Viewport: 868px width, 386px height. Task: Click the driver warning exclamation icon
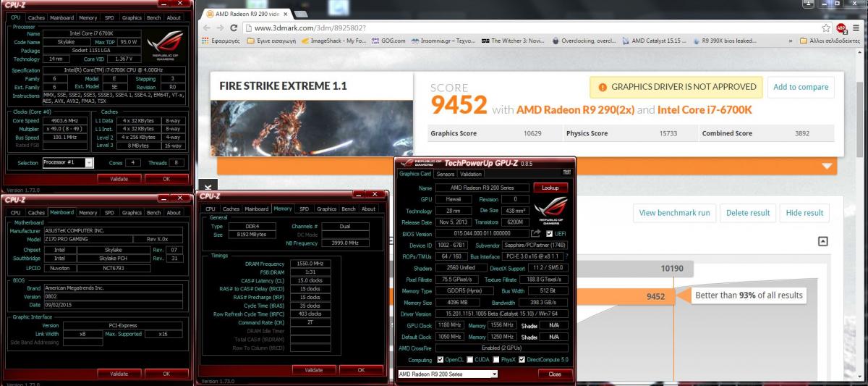(602, 88)
